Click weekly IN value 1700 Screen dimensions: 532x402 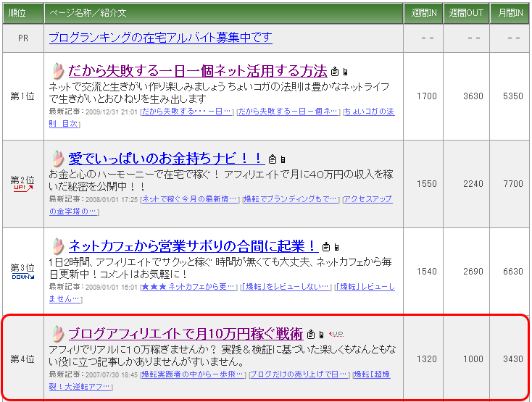[426, 96]
